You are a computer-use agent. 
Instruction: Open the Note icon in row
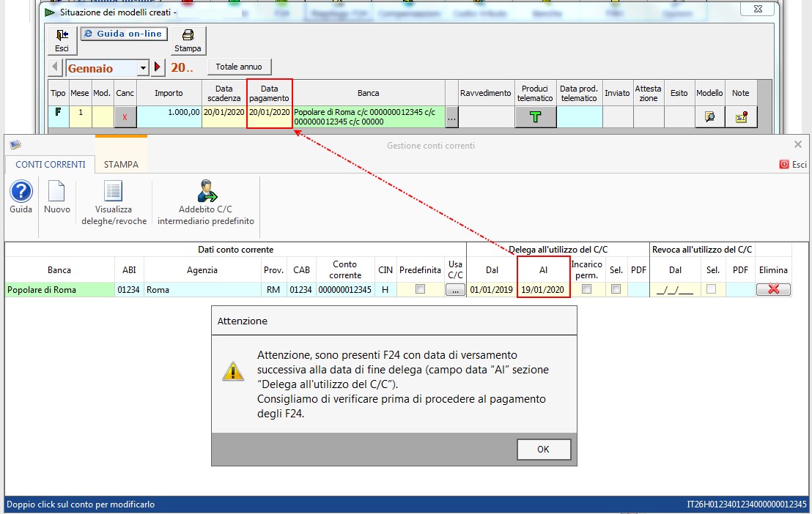741,117
